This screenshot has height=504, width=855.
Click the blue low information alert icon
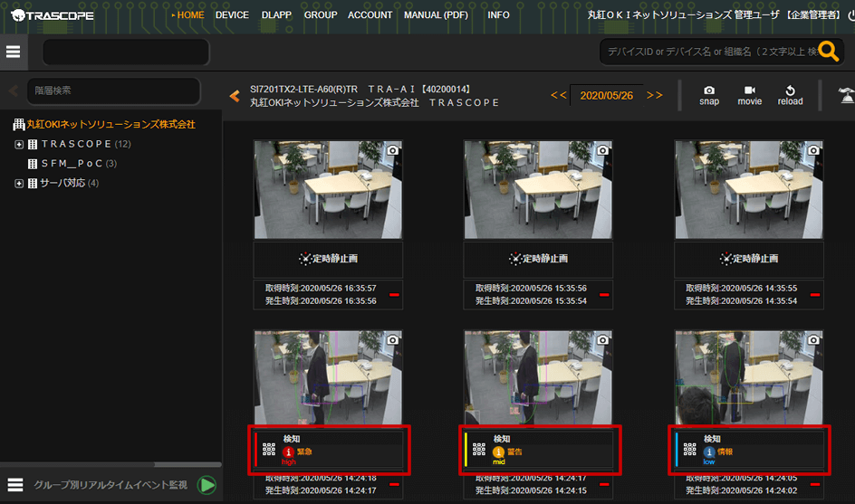(x=709, y=452)
